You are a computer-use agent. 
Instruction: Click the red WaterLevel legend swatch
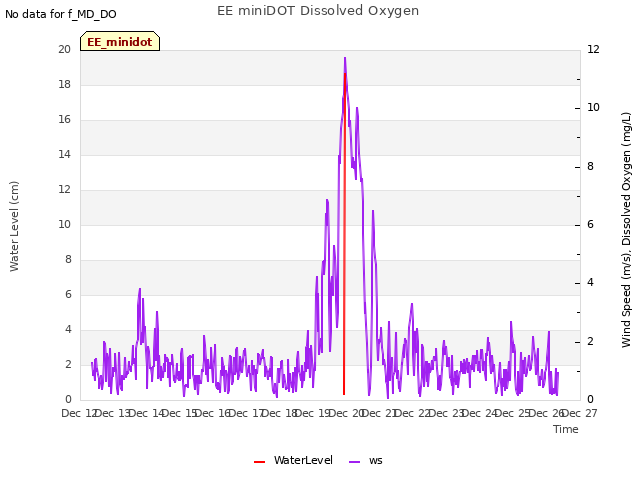pyautogui.click(x=260, y=462)
